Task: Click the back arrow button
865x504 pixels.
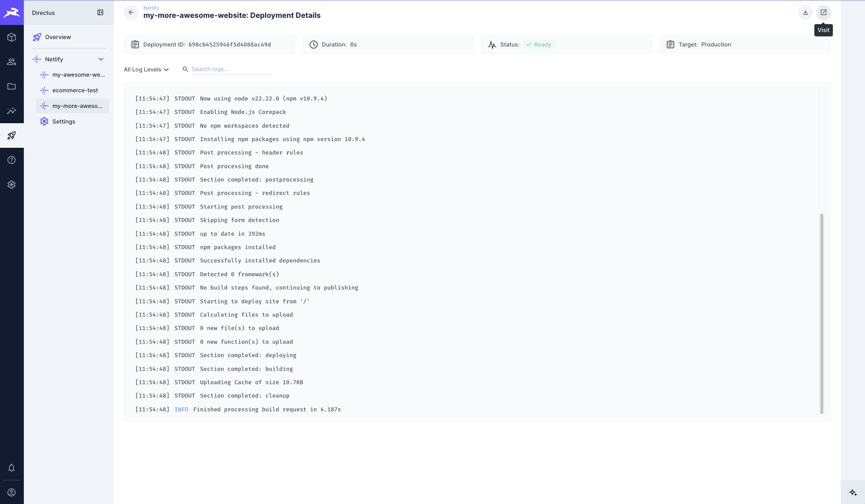Action: tap(131, 12)
